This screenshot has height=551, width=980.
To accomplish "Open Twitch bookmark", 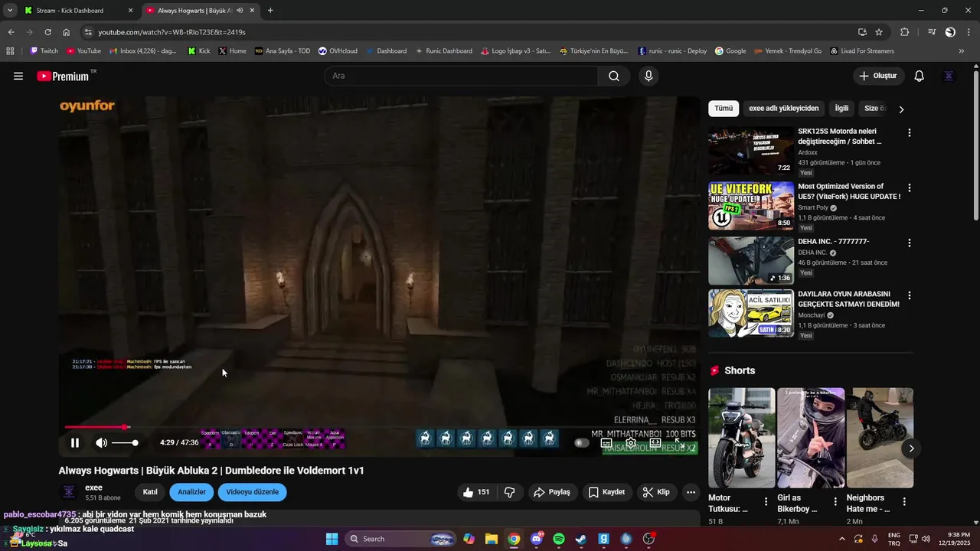I will pos(44,51).
